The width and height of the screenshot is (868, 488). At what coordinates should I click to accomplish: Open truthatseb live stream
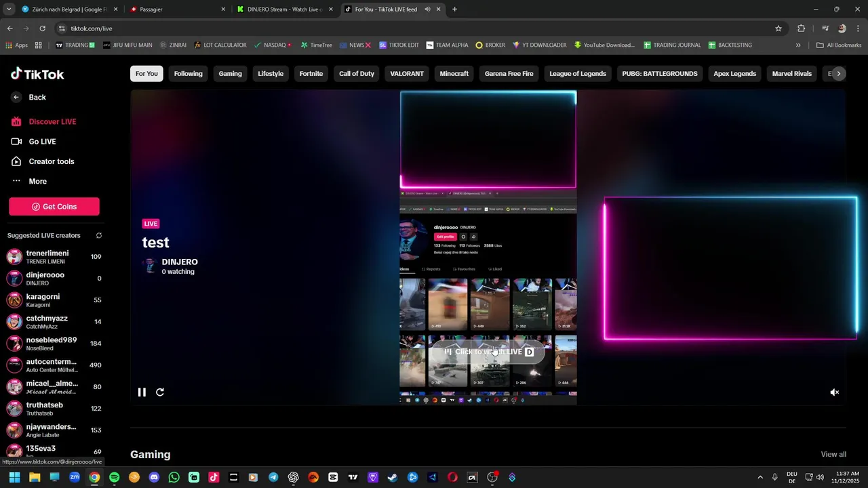(54, 409)
